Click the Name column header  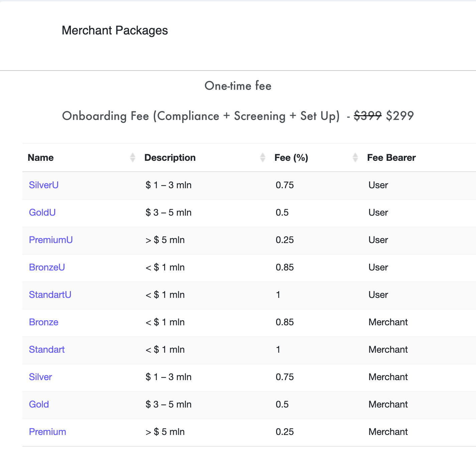(x=41, y=158)
